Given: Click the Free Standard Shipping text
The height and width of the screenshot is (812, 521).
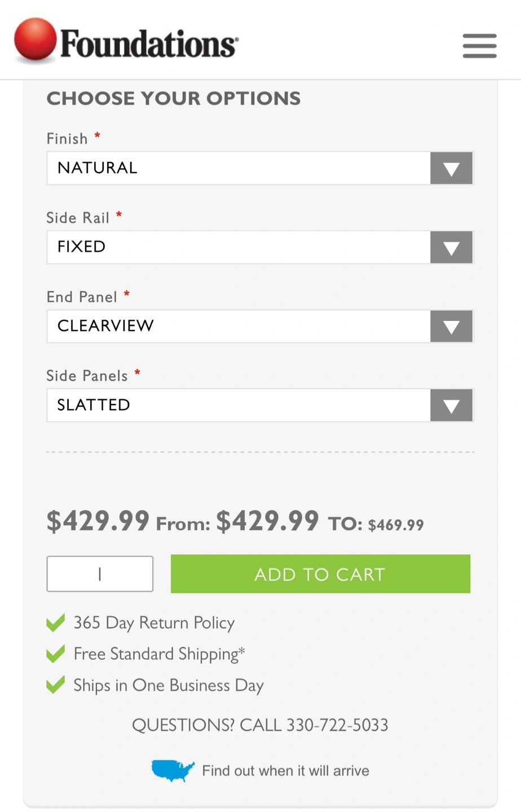Looking at the screenshot, I should coord(159,654).
